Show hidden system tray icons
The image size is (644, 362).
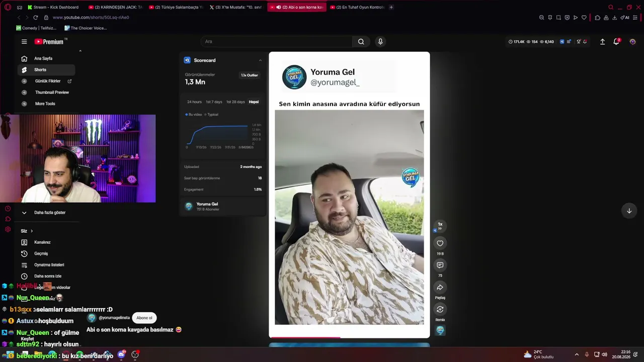[x=577, y=354]
